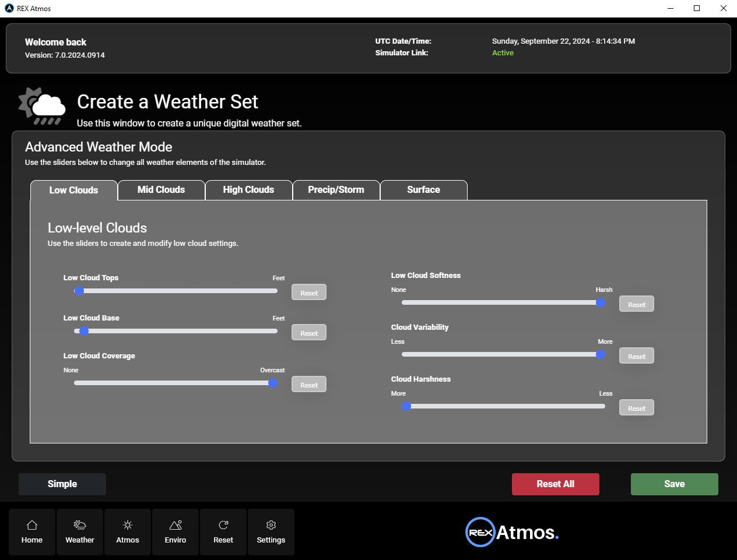
Task: Switch to Simple mode
Action: (62, 484)
